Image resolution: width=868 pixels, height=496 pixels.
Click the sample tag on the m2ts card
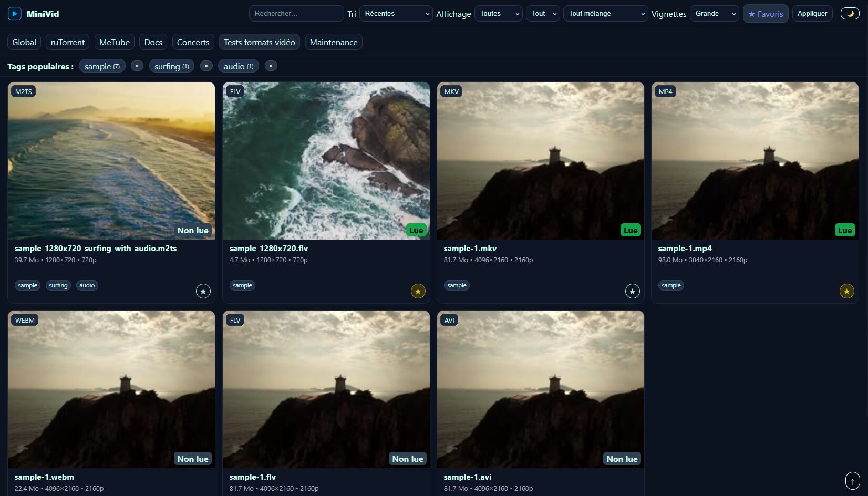27,285
